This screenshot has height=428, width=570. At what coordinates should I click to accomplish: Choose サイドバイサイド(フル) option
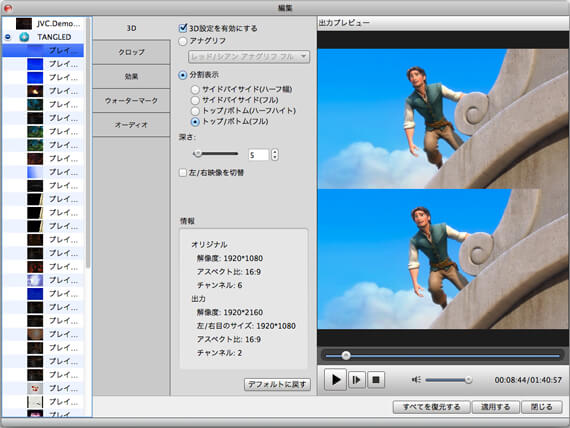[x=195, y=100]
